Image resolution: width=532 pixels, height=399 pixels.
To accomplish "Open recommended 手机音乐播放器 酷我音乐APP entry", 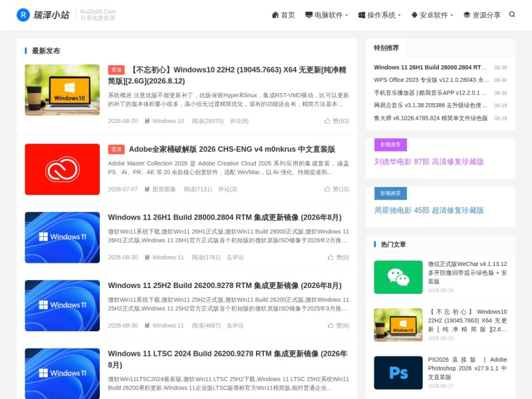I will click(x=430, y=93).
